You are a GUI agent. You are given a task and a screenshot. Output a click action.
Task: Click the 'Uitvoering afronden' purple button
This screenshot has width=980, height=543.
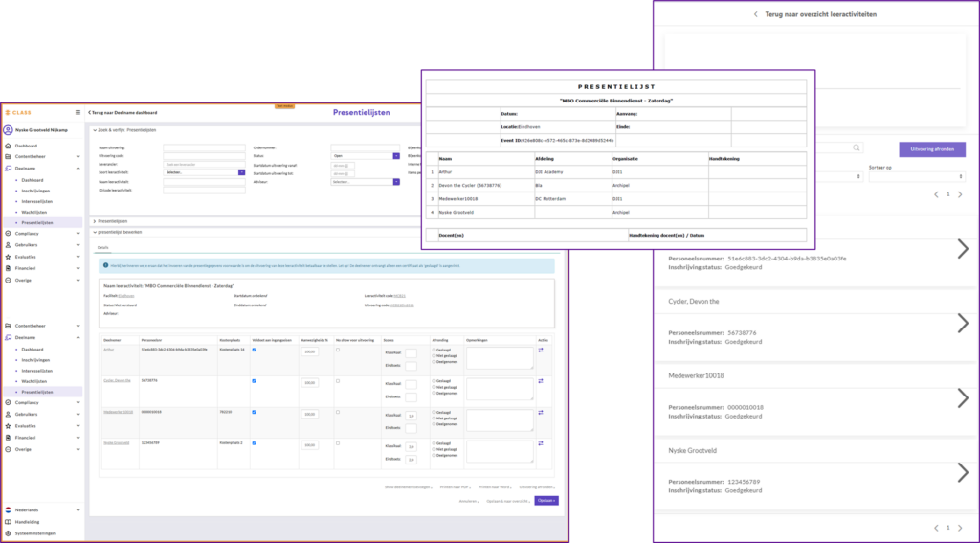click(x=931, y=149)
